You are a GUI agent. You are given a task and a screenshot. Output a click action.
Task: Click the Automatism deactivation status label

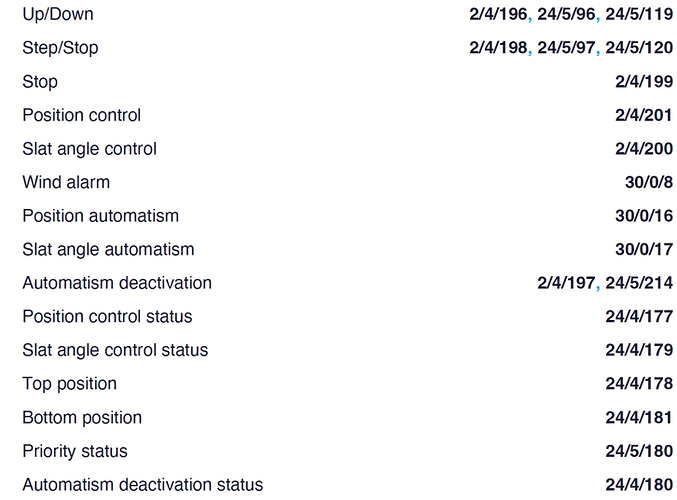click(x=143, y=485)
